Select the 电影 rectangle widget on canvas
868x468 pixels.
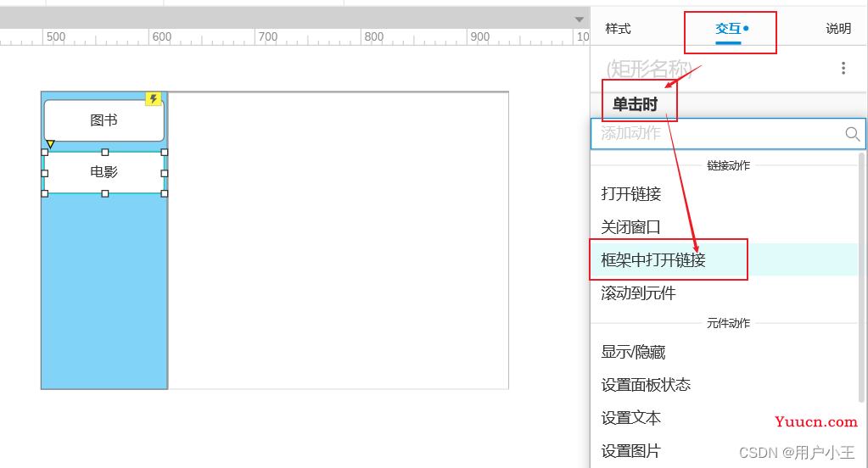pos(104,172)
